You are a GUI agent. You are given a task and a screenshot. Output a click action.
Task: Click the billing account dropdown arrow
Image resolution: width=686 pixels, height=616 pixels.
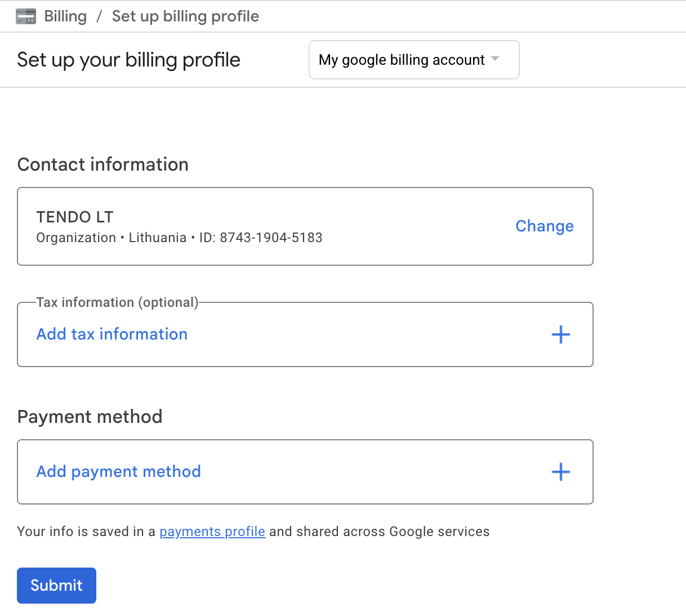point(495,59)
